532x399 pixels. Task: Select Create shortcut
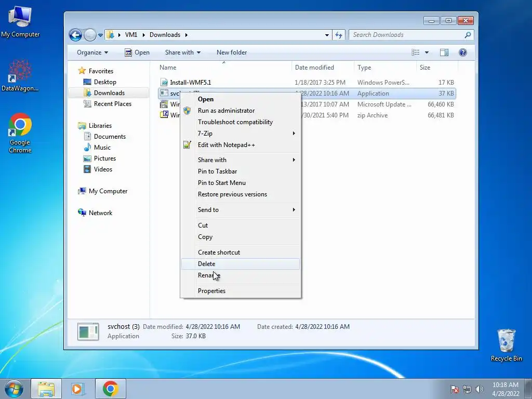pos(240,252)
